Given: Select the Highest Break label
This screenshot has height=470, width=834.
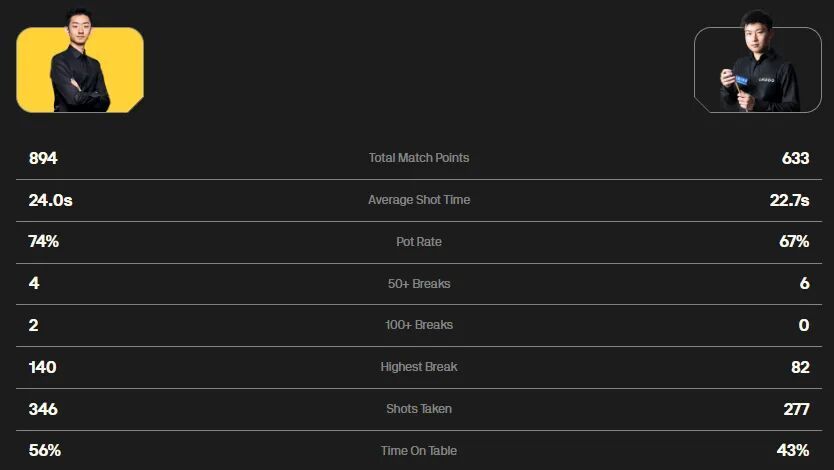Looking at the screenshot, I should click(x=418, y=367).
